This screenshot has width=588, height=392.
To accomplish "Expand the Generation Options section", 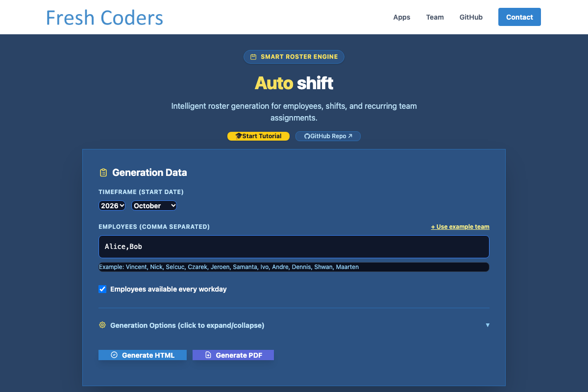I will click(294, 325).
